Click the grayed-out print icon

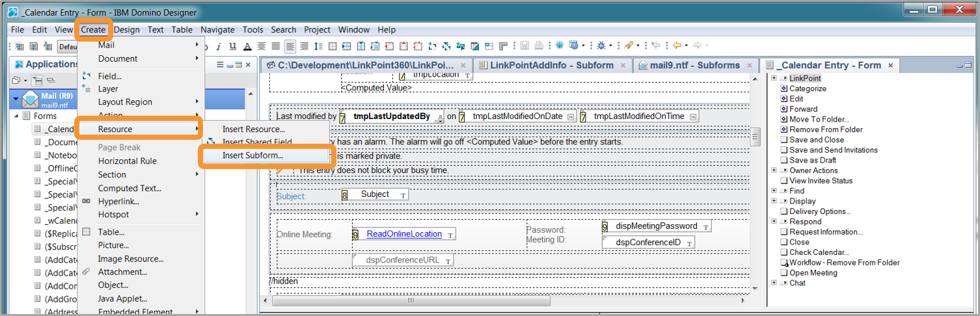pos(538,46)
